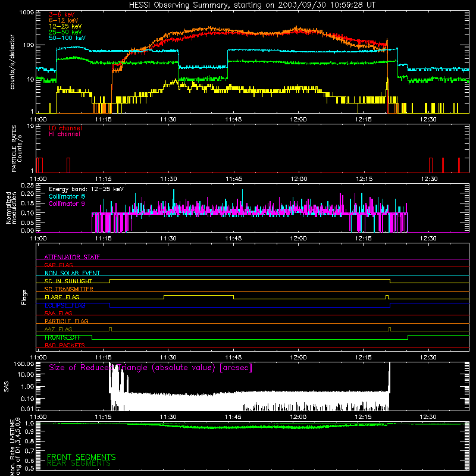
Task: Click the REAR SEGMENTS legend label
Action: pos(79,463)
